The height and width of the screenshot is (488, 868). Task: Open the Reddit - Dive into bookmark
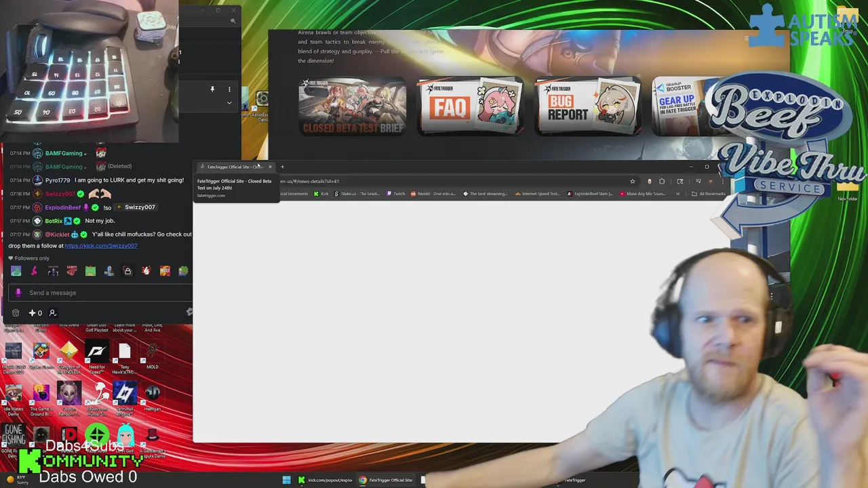coord(433,194)
